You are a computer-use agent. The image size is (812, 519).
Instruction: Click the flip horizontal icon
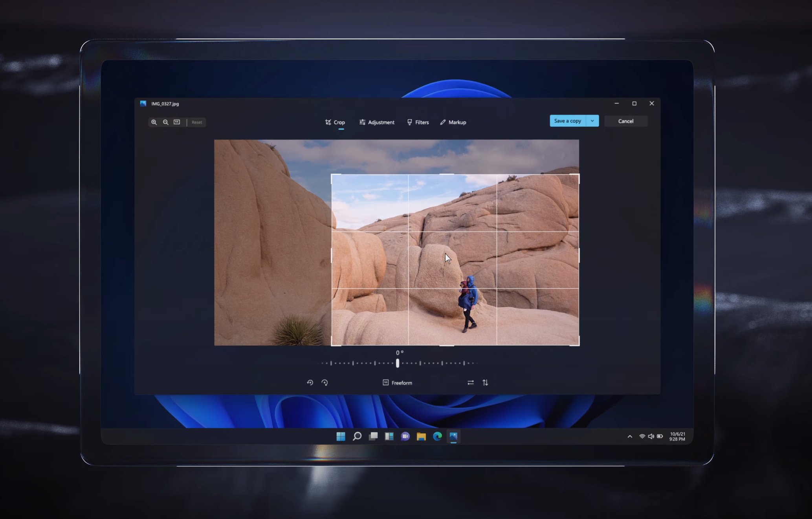pyautogui.click(x=471, y=382)
